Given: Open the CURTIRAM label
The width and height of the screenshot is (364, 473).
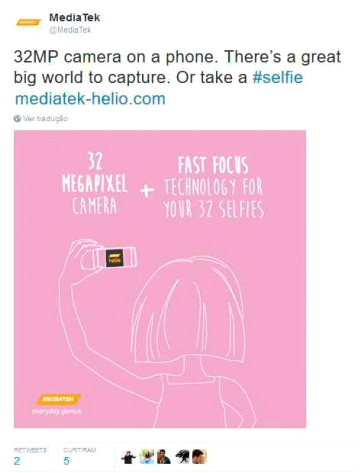Looking at the screenshot, I should click(x=79, y=450).
